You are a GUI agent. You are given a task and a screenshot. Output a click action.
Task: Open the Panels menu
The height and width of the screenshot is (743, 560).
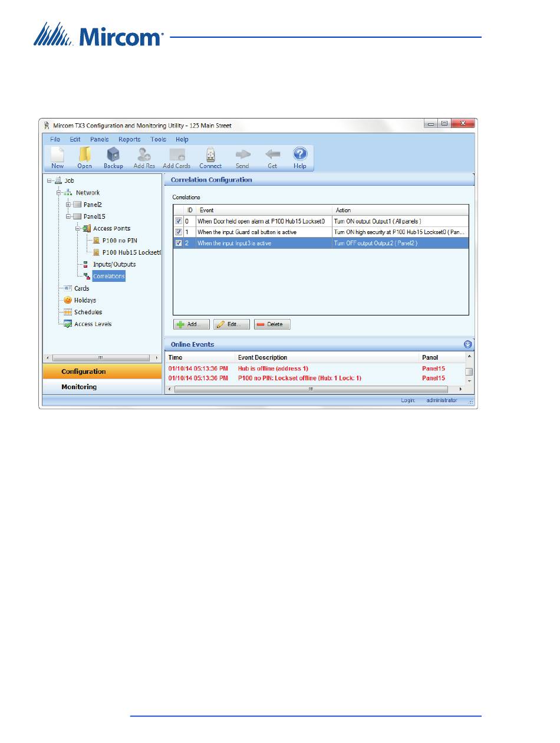tap(100, 140)
